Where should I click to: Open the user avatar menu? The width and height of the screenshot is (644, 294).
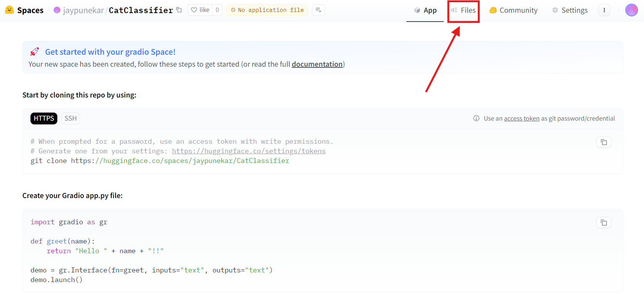pos(632,10)
